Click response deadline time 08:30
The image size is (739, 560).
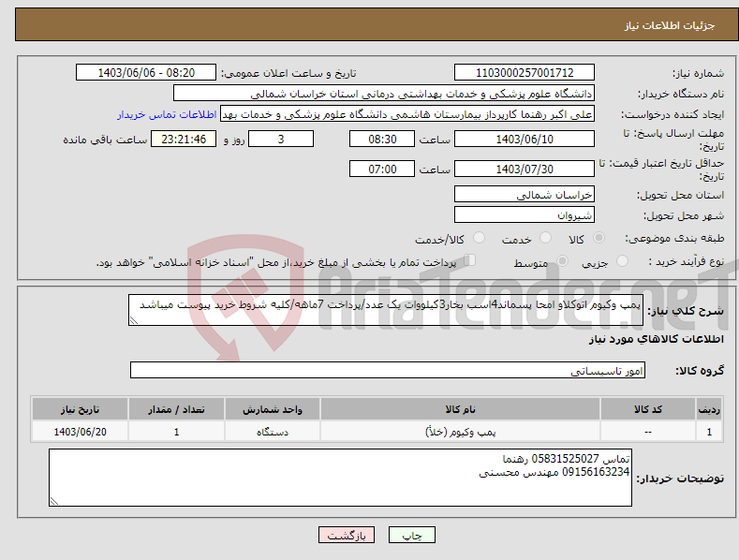[382, 139]
